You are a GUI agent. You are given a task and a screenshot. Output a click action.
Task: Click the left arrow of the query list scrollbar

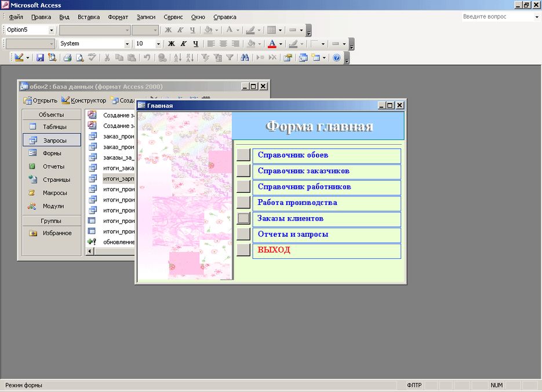(x=90, y=251)
